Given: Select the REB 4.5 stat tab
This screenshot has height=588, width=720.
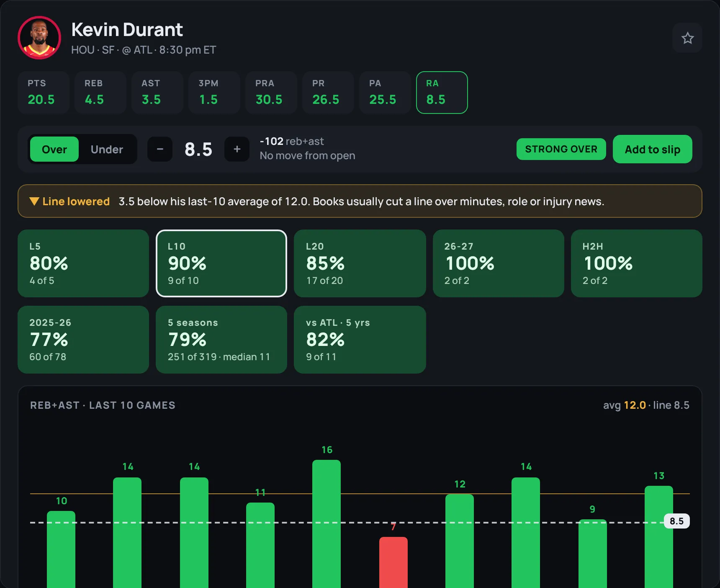Looking at the screenshot, I should coord(100,93).
